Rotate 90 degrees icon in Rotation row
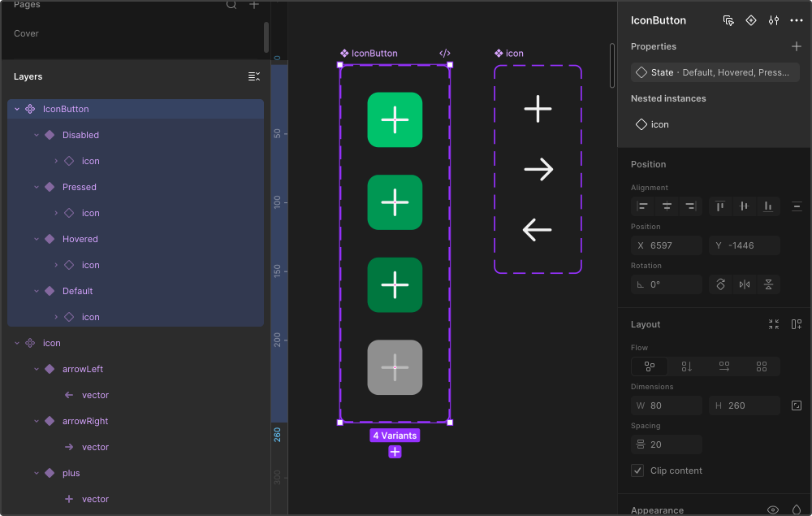812x516 pixels. click(720, 284)
